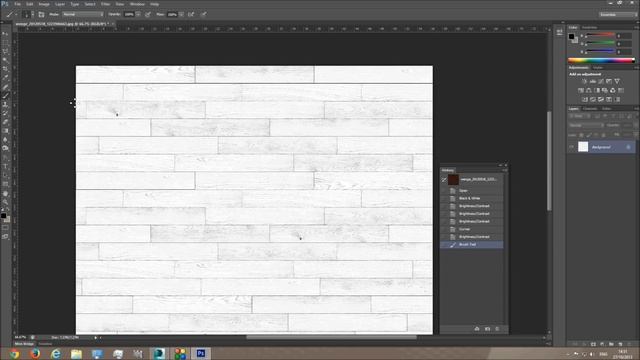Add a Curves adjustment layer
This screenshot has width=640, height=360.
601,81
